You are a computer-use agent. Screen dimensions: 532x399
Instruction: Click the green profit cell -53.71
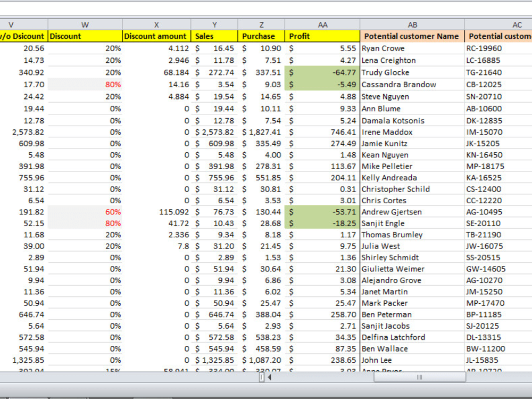pos(322,212)
